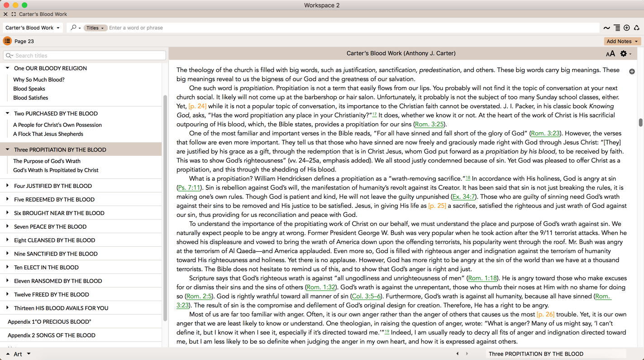Open the Titles search field dropdown
This screenshot has height=360, width=644.
95,28
